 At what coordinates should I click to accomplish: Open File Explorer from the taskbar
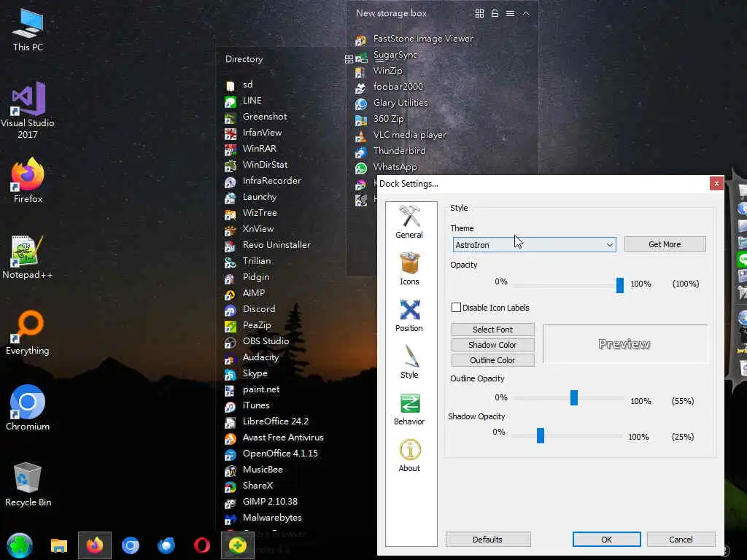[x=59, y=545]
